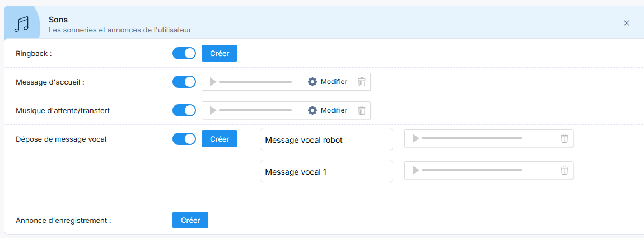This screenshot has width=644, height=238.
Task: Seek in the Message d'accueil audio bar
Action: coord(255,82)
